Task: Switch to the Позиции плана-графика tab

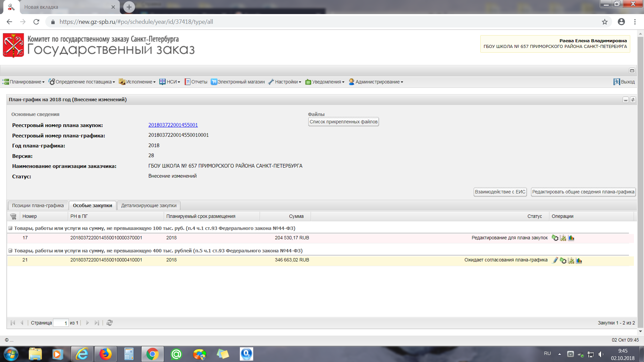Action: [x=38, y=205]
